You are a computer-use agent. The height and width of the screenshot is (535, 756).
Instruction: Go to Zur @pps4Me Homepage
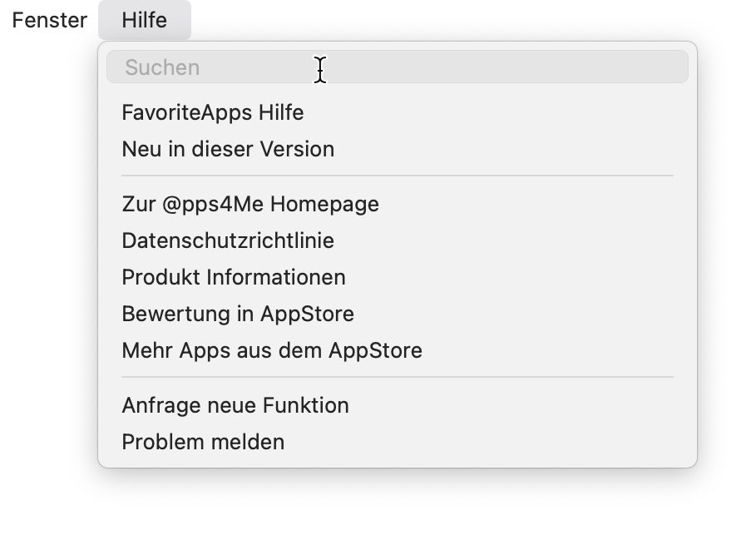[398, 204]
